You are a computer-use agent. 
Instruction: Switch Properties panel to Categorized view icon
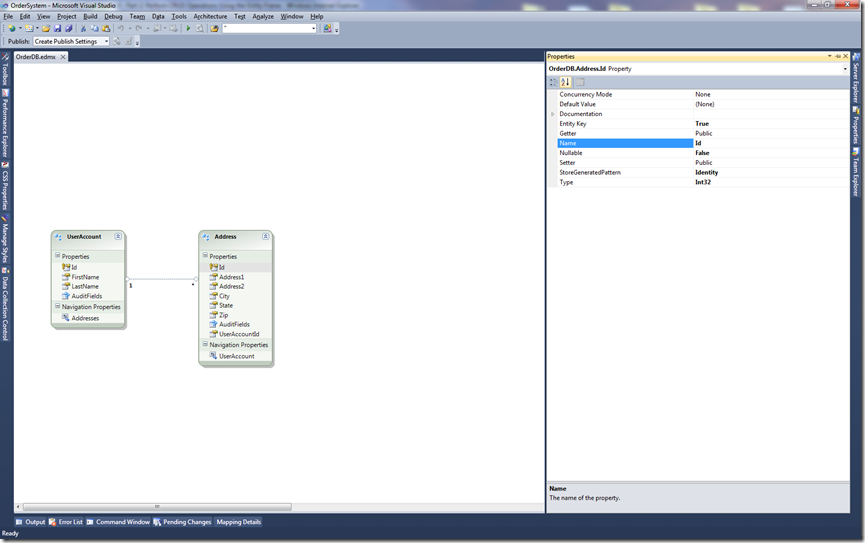click(x=553, y=82)
